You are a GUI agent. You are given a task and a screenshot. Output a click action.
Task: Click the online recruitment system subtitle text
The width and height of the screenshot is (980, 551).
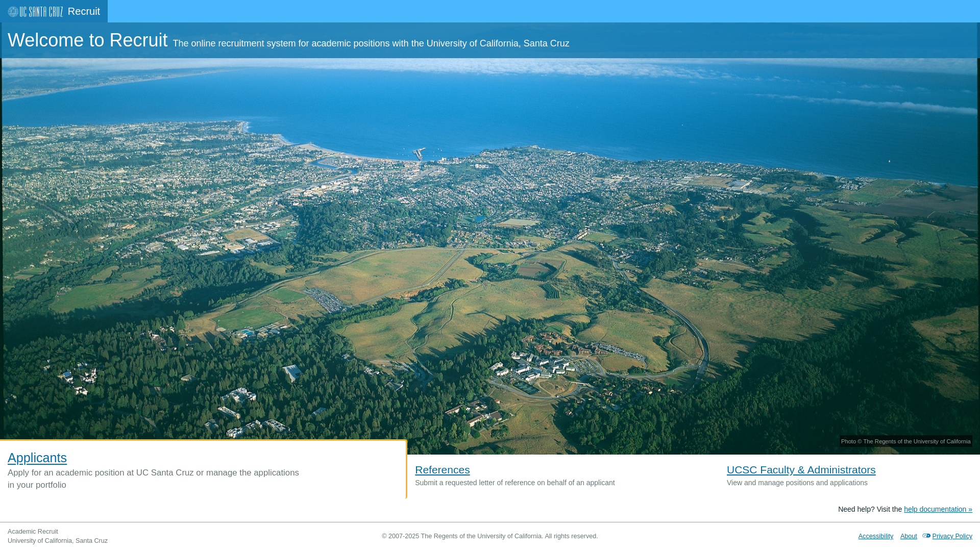click(x=371, y=43)
